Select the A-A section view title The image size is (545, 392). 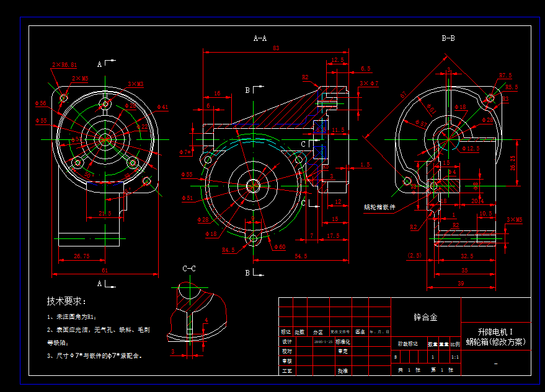[260, 38]
